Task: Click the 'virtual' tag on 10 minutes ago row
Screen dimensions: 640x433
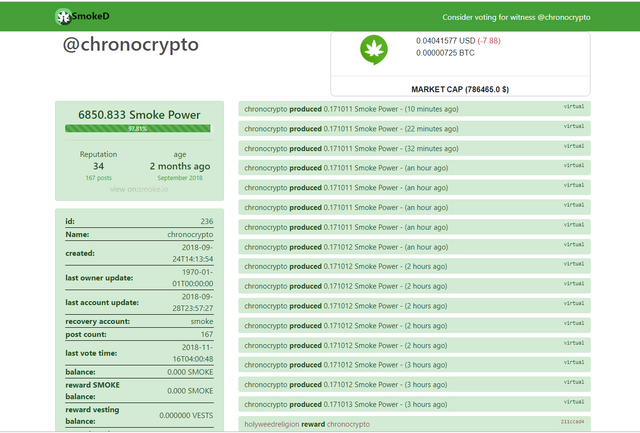Action: [x=574, y=107]
